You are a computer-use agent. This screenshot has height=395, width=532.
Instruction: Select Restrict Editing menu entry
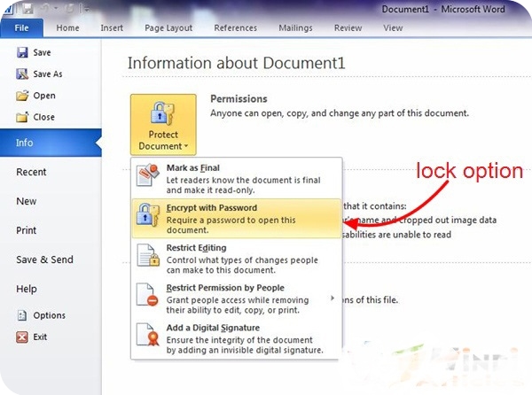click(236, 259)
